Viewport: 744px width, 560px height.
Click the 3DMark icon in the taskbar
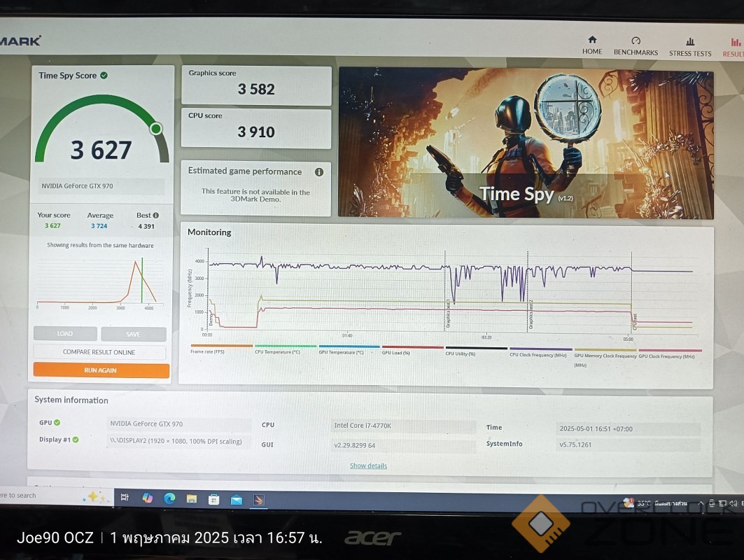tap(258, 500)
